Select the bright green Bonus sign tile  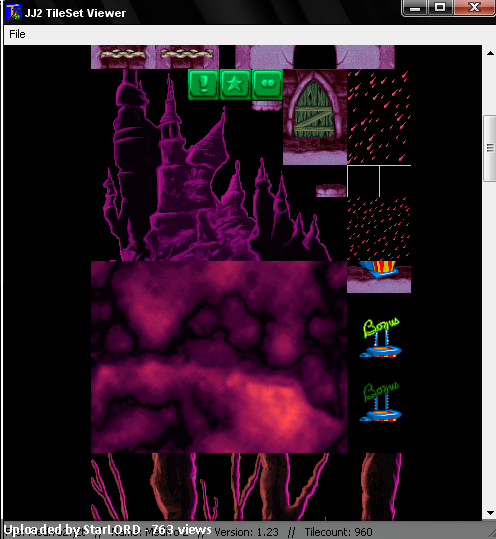[381, 338]
